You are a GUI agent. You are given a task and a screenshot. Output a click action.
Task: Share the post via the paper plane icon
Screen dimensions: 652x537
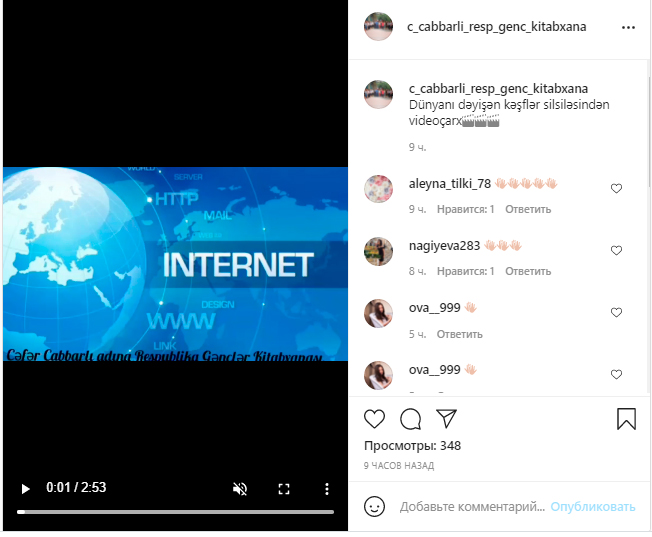point(447,418)
